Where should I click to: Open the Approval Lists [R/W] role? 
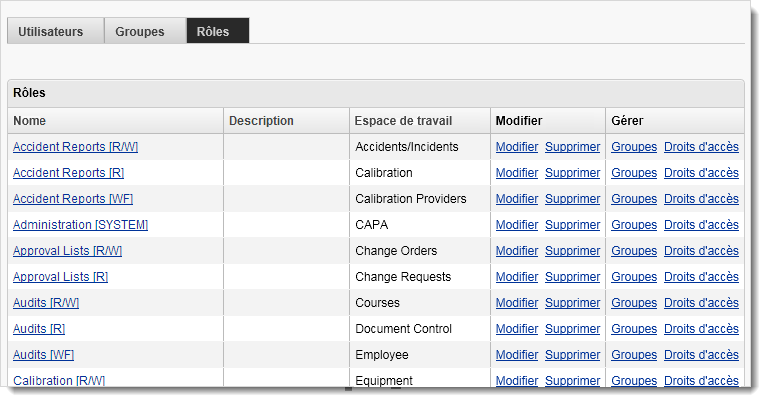(67, 251)
